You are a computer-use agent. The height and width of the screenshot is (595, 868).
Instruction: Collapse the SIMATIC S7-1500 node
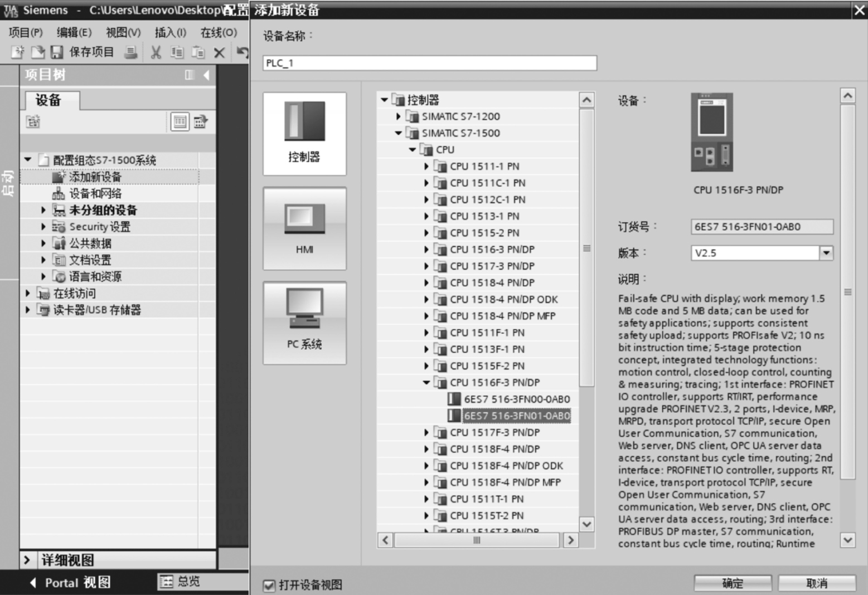398,133
